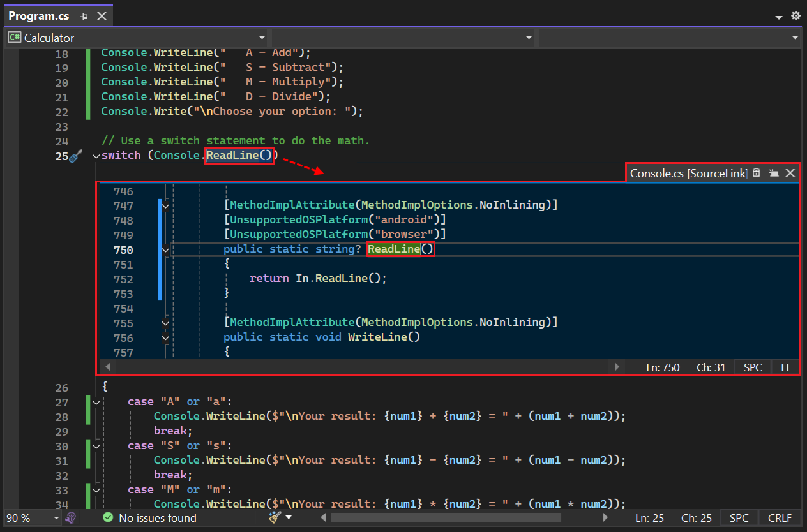Close the Console.cs peek definition window
This screenshot has height=532, width=807.
790,173
